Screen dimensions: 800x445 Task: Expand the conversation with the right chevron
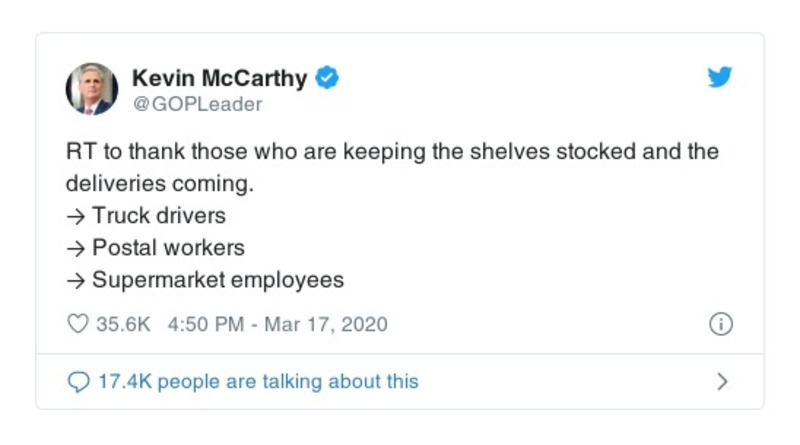(723, 382)
